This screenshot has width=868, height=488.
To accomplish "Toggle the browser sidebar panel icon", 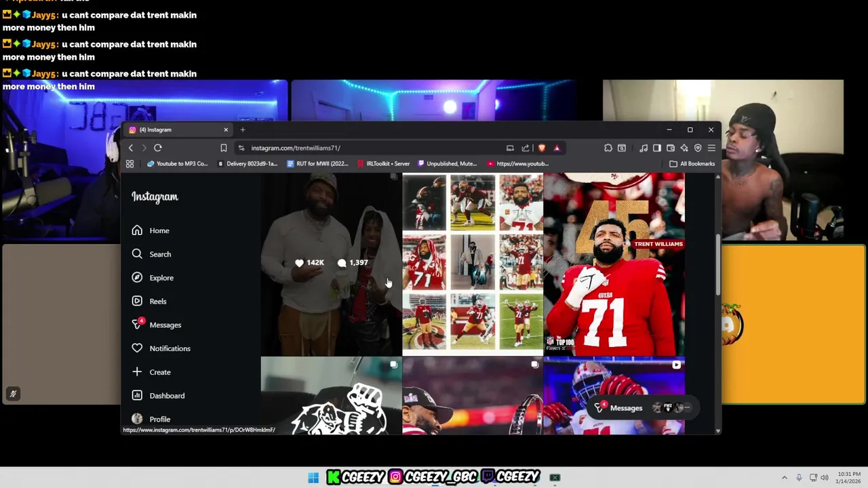I will (x=657, y=148).
